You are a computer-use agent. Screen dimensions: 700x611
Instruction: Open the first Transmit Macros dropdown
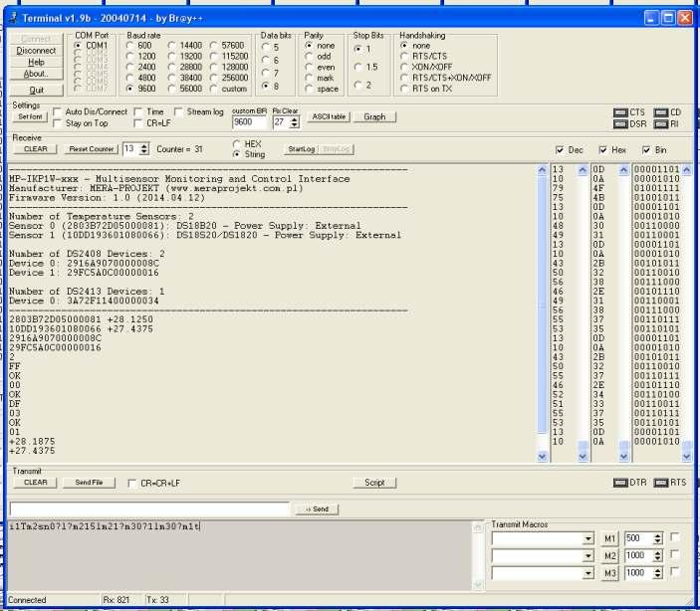[x=588, y=539]
